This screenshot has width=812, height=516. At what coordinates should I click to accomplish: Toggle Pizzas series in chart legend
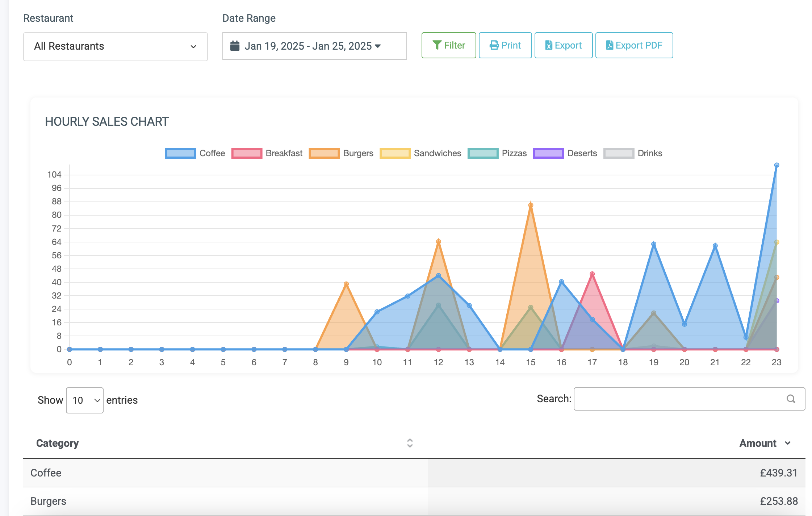point(497,153)
